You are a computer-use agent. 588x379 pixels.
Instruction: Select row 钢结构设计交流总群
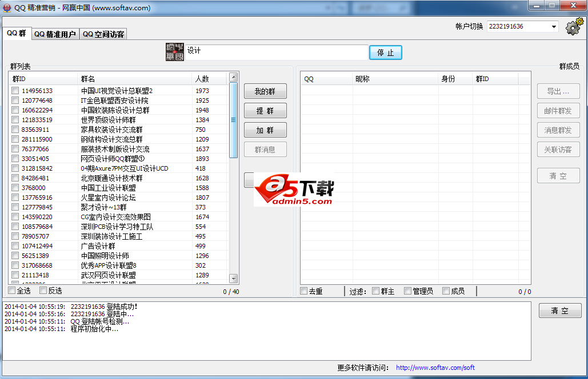pos(118,139)
